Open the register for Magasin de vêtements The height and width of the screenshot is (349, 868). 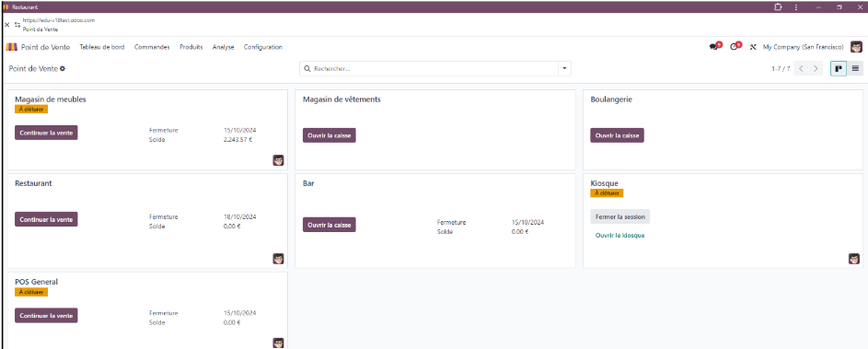click(x=330, y=135)
